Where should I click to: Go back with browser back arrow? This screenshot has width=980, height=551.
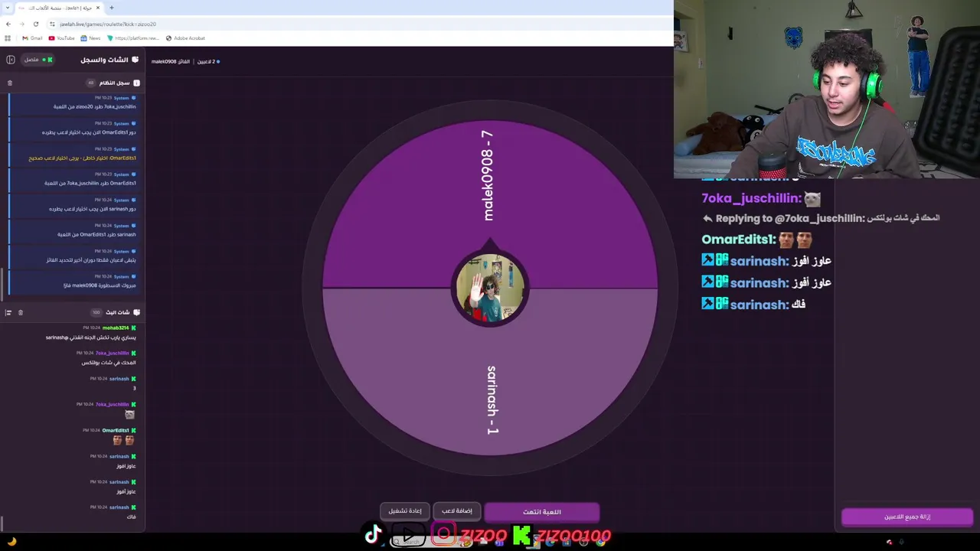pos(8,24)
